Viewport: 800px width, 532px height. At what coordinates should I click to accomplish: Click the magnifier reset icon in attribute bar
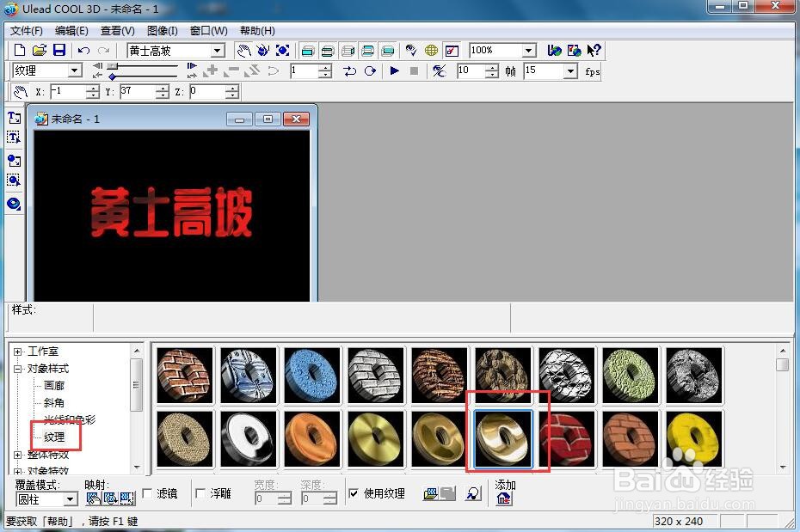click(473, 493)
